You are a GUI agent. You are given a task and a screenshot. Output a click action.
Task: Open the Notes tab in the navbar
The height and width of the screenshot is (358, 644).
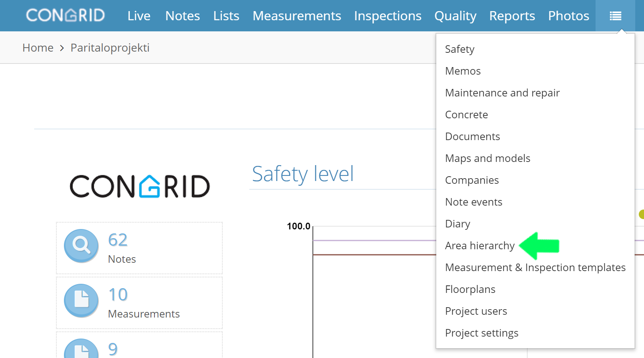tap(183, 16)
